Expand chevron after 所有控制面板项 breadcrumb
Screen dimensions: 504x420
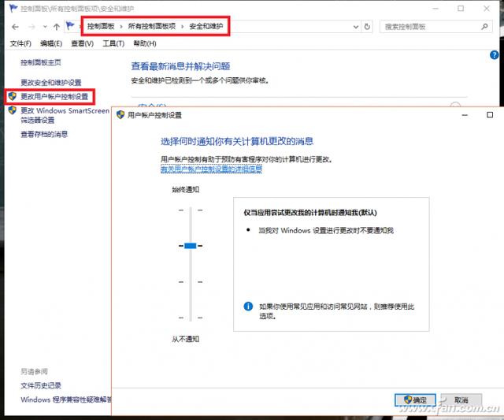coord(182,27)
